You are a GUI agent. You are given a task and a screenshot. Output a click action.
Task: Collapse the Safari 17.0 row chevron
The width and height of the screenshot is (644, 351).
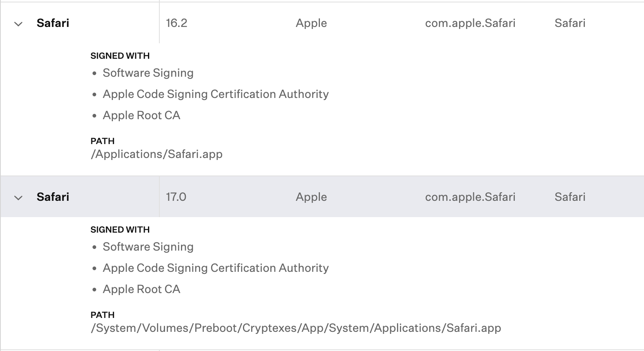pos(18,198)
